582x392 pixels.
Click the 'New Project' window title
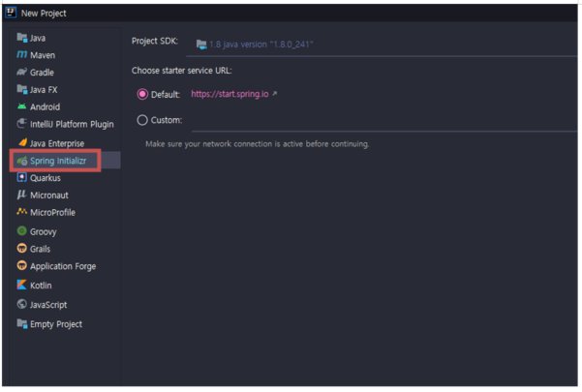44,14
